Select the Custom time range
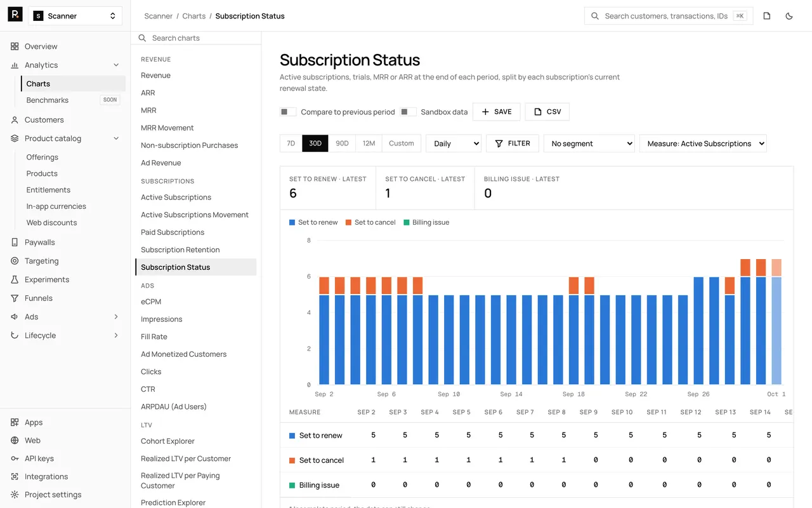The width and height of the screenshot is (812, 508). (402, 144)
